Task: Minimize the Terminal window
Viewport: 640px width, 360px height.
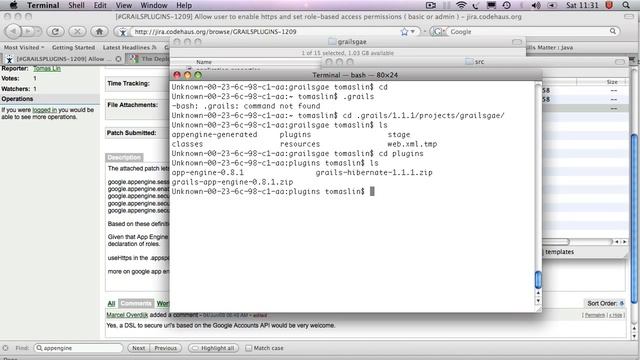Action: 187,75
